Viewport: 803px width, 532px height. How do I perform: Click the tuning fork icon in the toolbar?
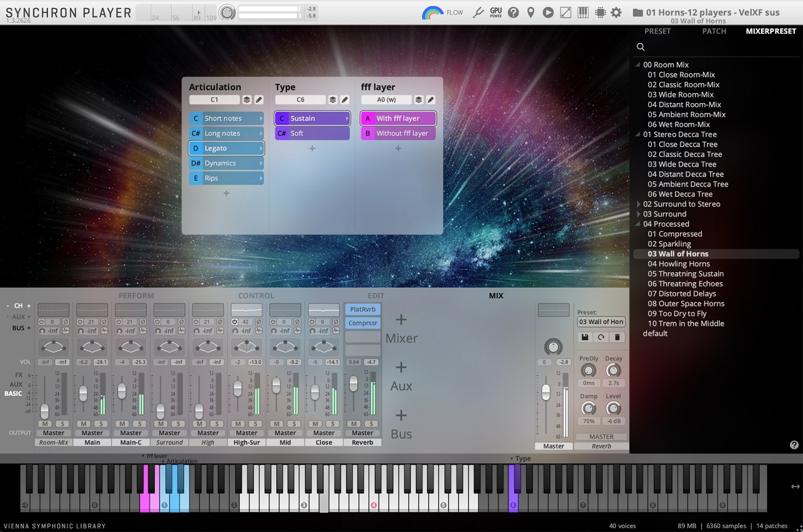tap(477, 12)
